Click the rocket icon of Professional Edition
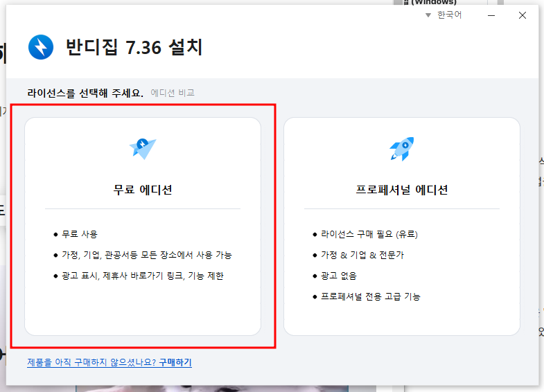The height and width of the screenshot is (392, 544). click(402, 149)
